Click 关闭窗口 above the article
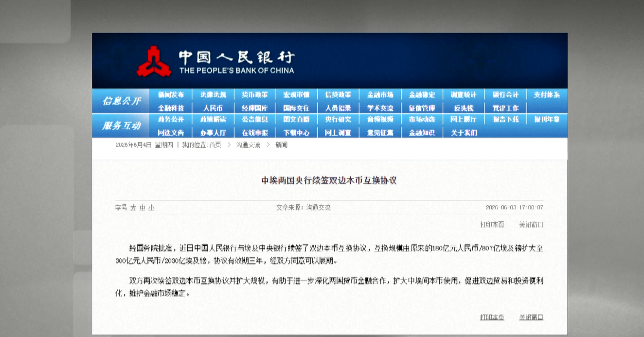 [531, 225]
